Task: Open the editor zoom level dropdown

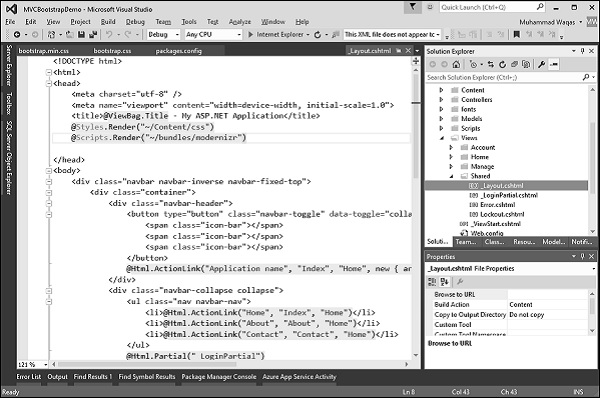Action: (46, 364)
